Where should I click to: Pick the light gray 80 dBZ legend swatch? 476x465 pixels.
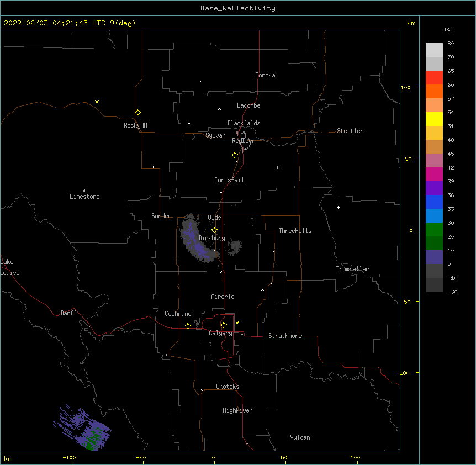point(434,50)
